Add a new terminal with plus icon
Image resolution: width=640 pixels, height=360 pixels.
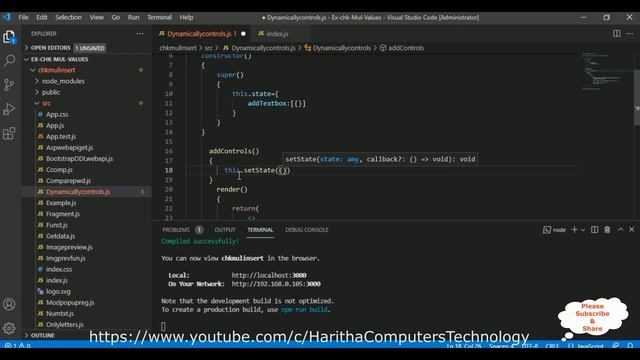pos(574,230)
